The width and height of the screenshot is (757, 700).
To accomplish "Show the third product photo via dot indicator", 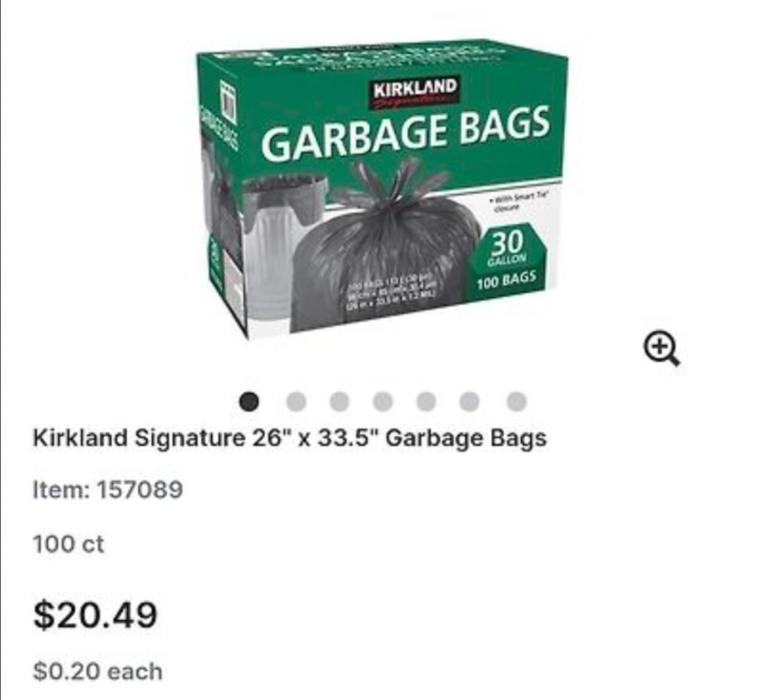I will pyautogui.click(x=339, y=402).
